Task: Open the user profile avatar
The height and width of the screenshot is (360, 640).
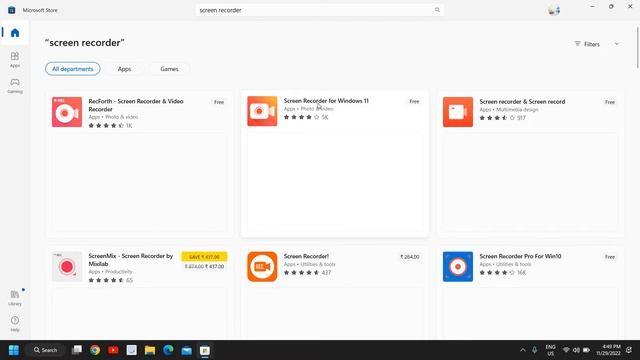Action: pos(554,10)
